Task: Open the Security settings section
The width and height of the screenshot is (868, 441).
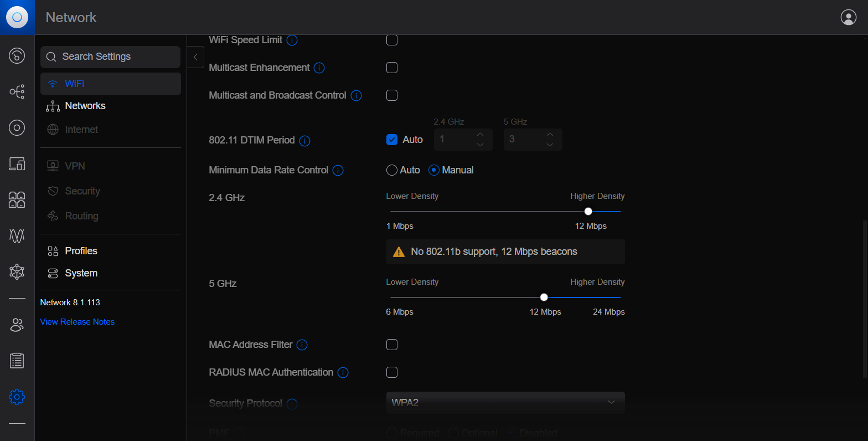Action: tap(111, 191)
